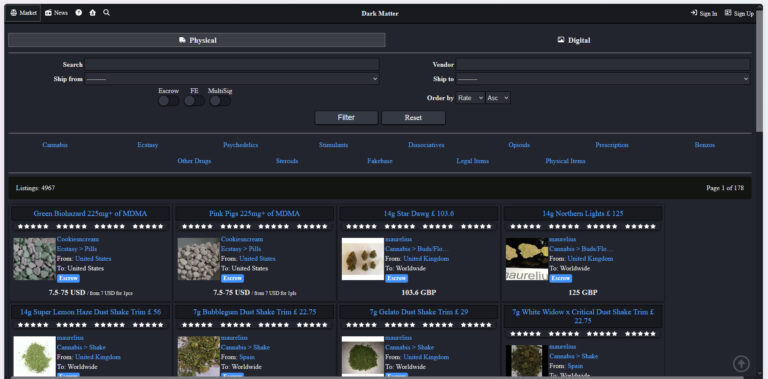Screen dimensions: 768x379
Task: Open the Green Biohazard listing title
Action: click(90, 214)
